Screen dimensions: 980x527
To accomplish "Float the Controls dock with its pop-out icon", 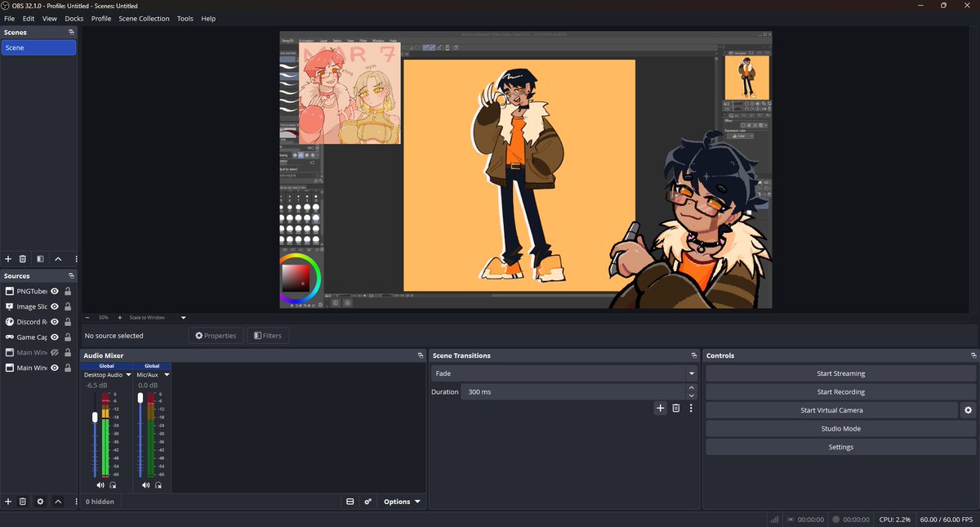I will 973,356.
